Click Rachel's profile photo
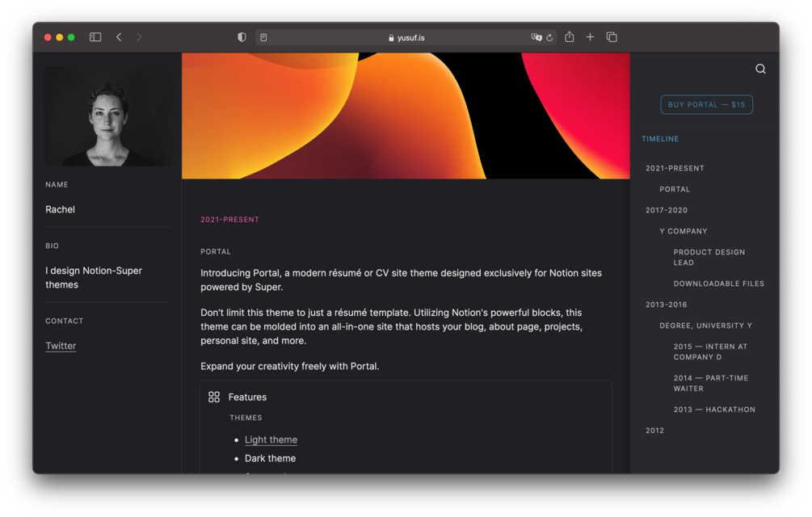812x517 pixels. tap(108, 116)
